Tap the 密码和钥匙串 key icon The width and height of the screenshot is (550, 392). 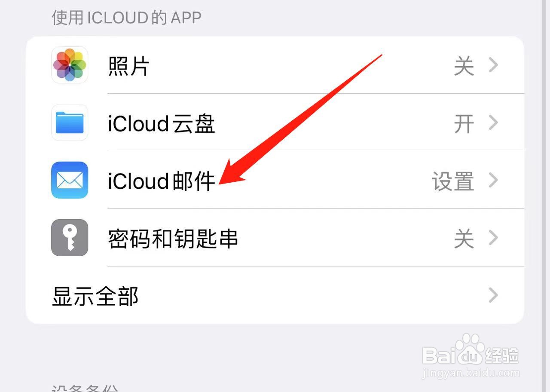(x=70, y=238)
